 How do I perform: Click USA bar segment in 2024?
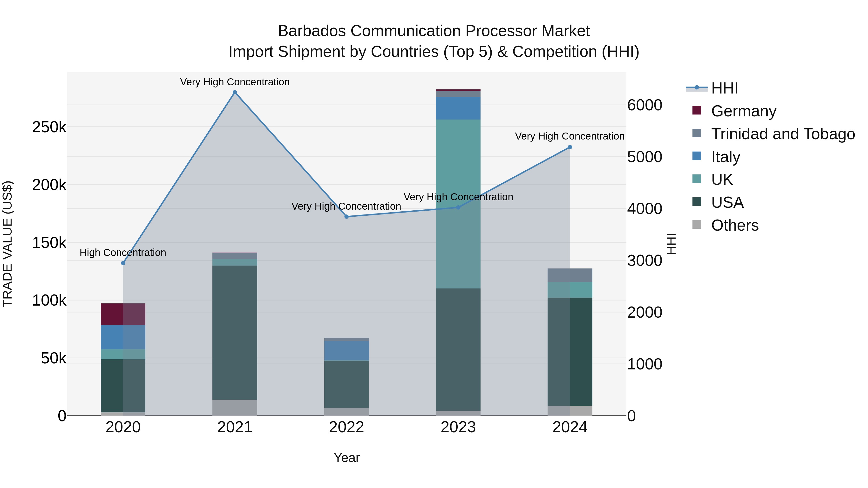570,352
